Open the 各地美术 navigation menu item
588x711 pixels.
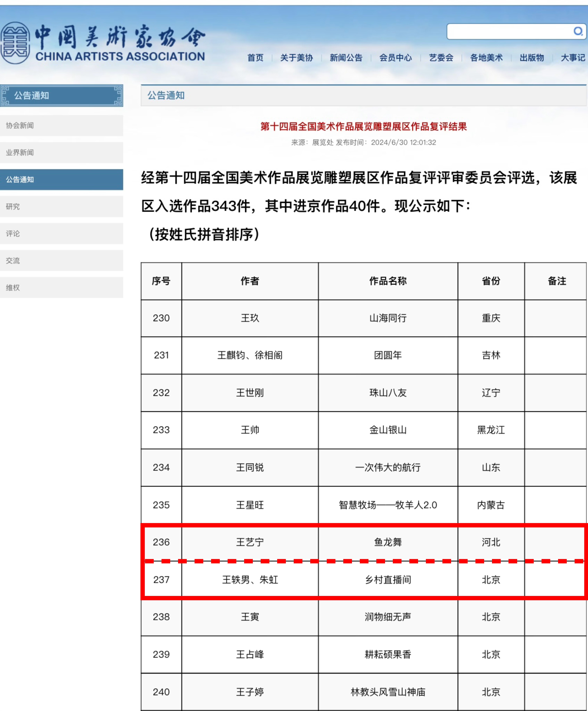(486, 58)
